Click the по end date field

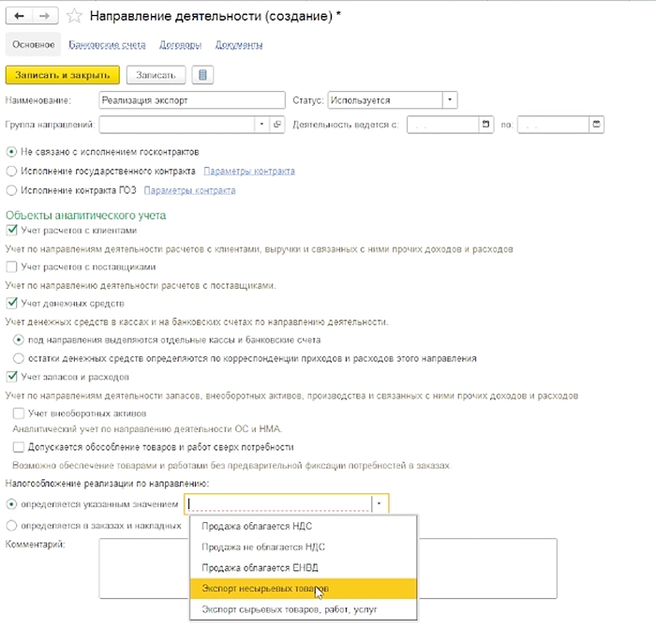pos(553,125)
